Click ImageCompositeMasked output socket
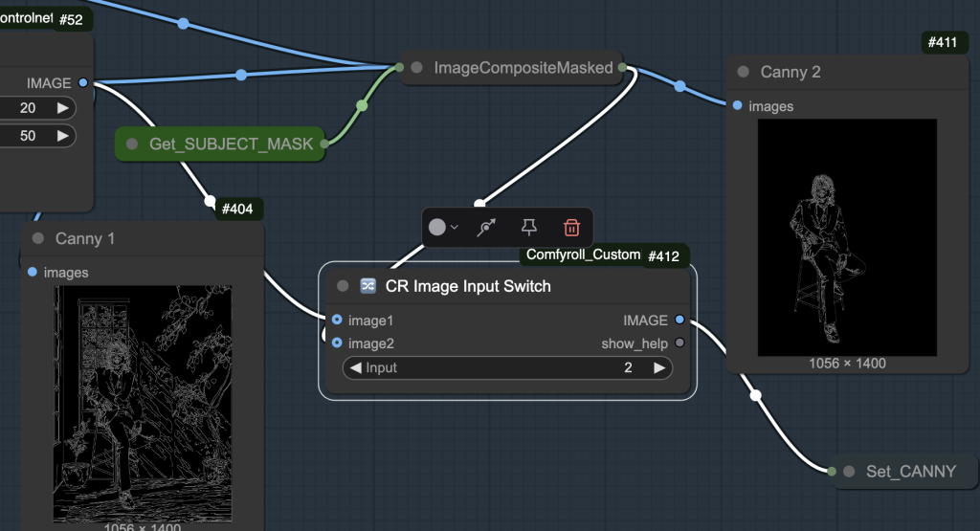Screen dimensions: 980x531 622,67
